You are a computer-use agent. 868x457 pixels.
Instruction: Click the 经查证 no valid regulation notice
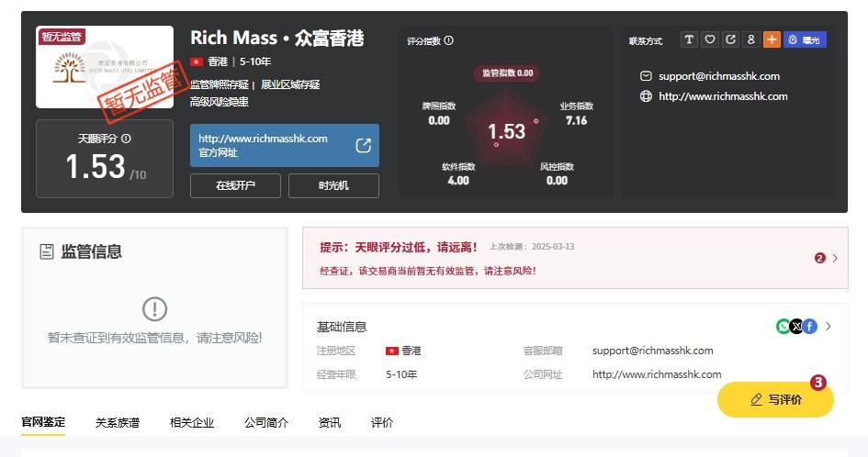click(428, 271)
